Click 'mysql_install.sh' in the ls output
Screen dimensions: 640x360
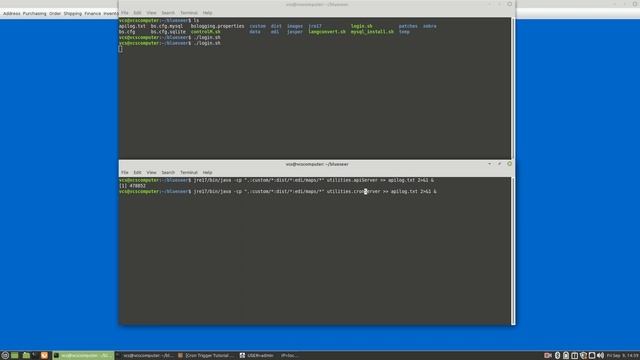[x=372, y=32]
